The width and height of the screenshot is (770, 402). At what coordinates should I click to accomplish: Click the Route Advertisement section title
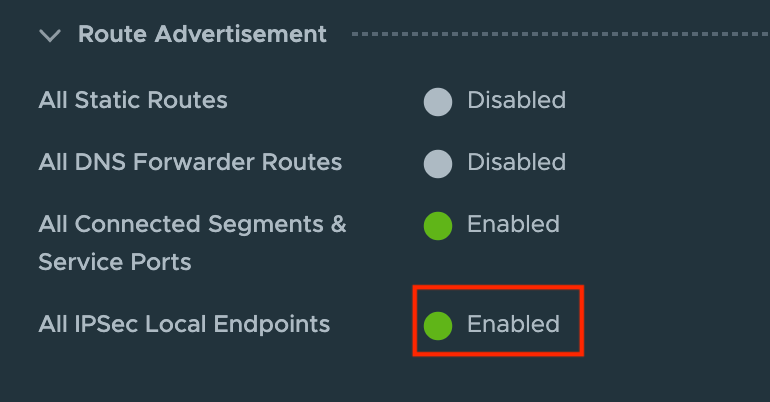202,34
